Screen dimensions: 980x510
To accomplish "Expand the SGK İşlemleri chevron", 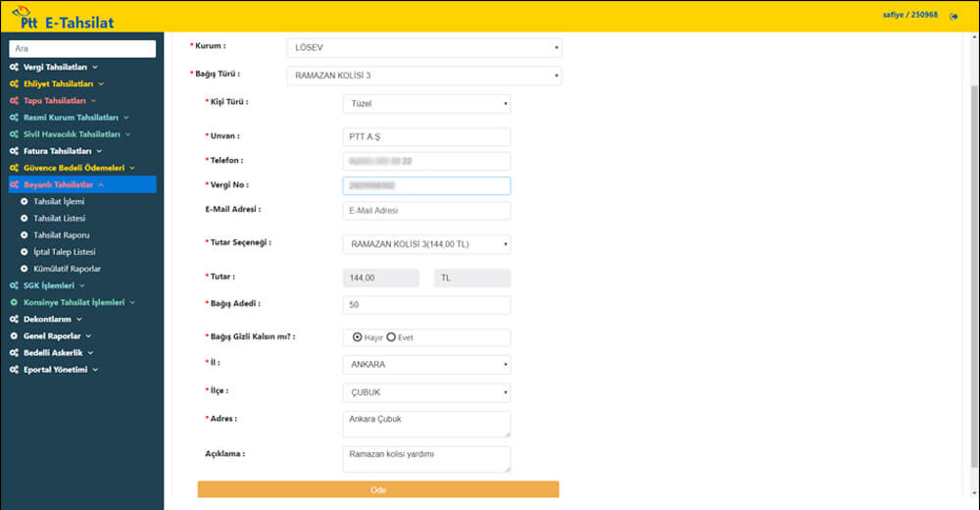I will pos(82,286).
